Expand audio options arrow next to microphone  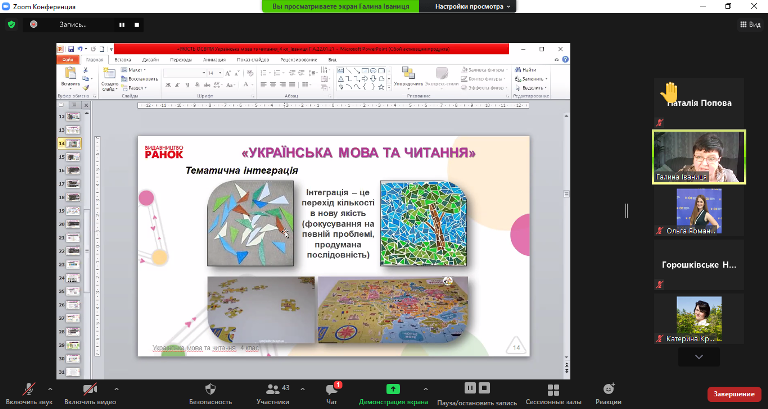coord(50,389)
